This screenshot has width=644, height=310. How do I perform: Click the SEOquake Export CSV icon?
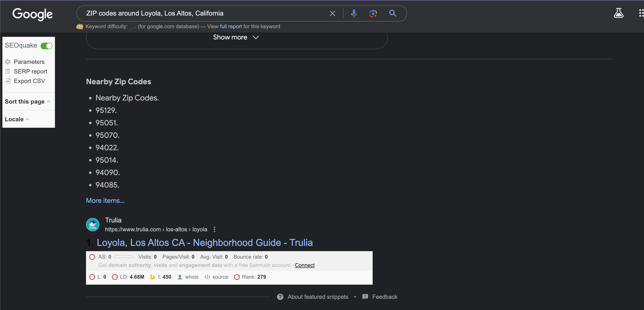[8, 80]
